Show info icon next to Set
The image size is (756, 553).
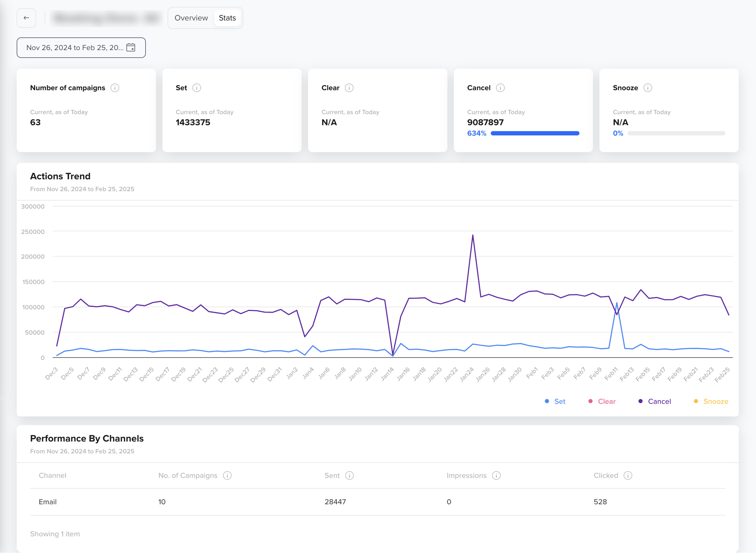coord(197,88)
